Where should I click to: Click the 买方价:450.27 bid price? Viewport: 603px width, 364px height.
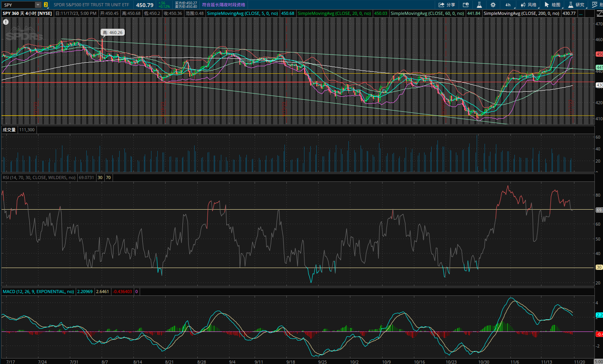186,3
